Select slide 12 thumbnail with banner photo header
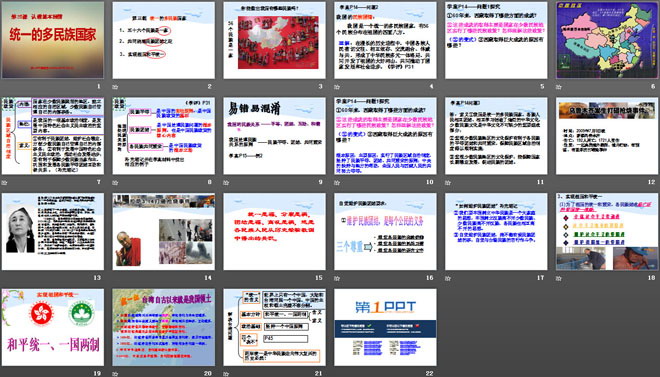Image resolution: width=660 pixels, height=377 pixels. click(607, 136)
